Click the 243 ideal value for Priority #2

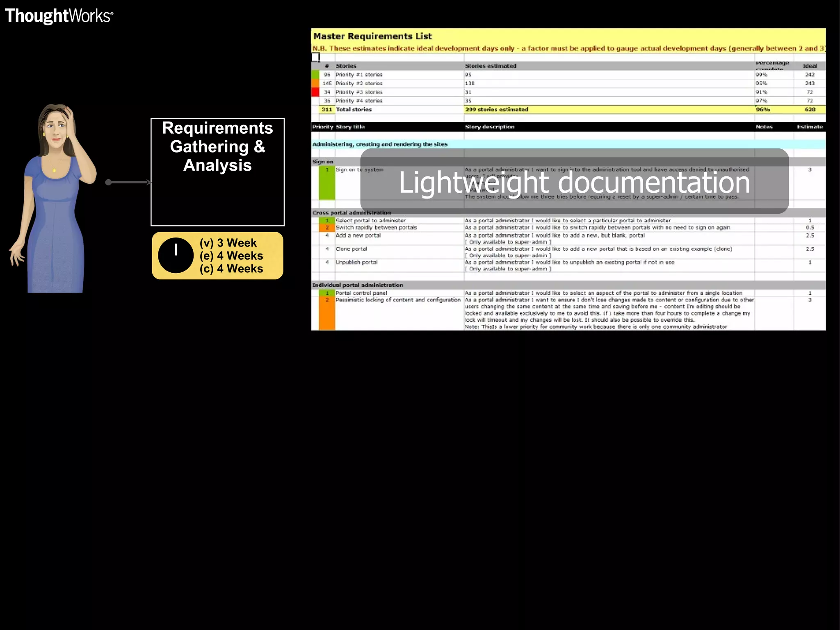pyautogui.click(x=810, y=83)
